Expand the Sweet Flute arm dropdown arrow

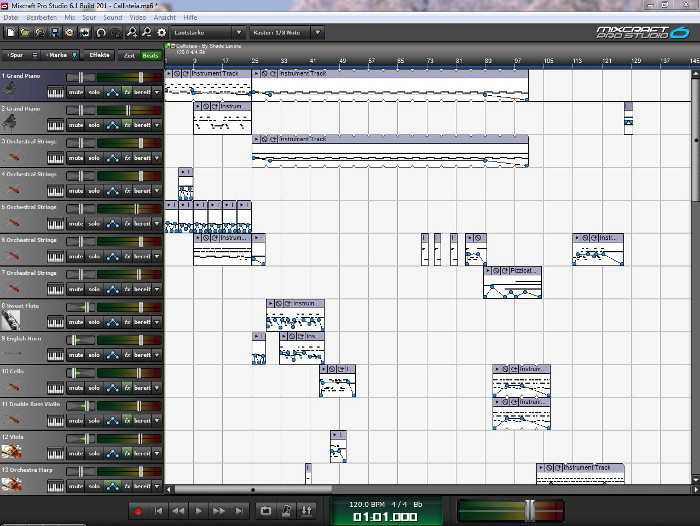pyautogui.click(x=157, y=322)
